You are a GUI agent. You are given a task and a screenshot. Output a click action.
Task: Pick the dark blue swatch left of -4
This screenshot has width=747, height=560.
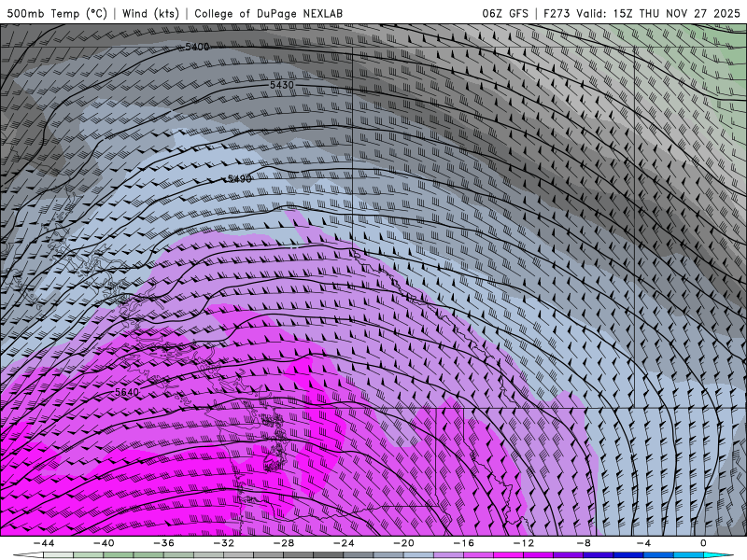(628, 555)
